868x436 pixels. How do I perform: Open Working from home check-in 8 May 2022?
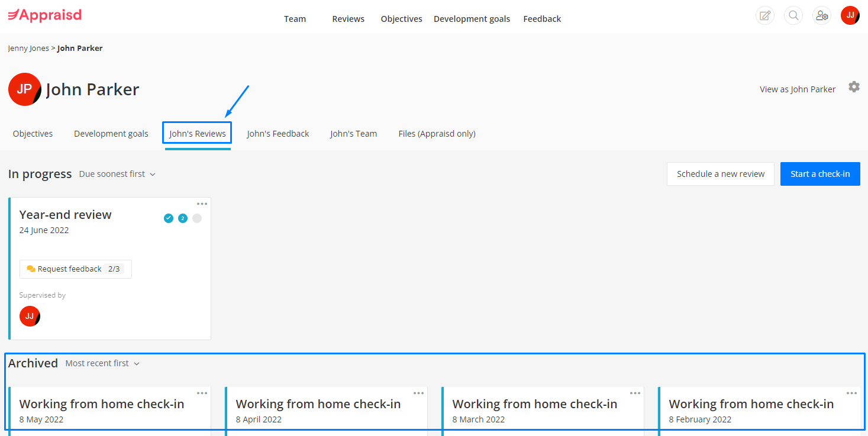(x=102, y=404)
